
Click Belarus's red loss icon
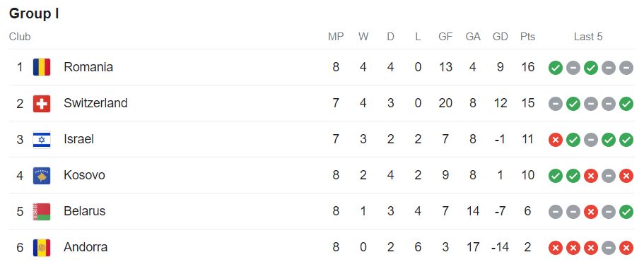click(590, 212)
